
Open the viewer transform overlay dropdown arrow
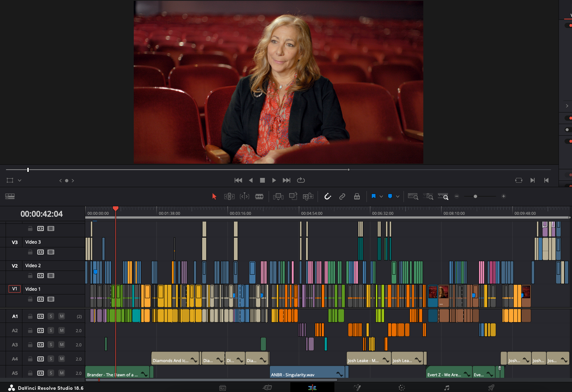(20, 180)
